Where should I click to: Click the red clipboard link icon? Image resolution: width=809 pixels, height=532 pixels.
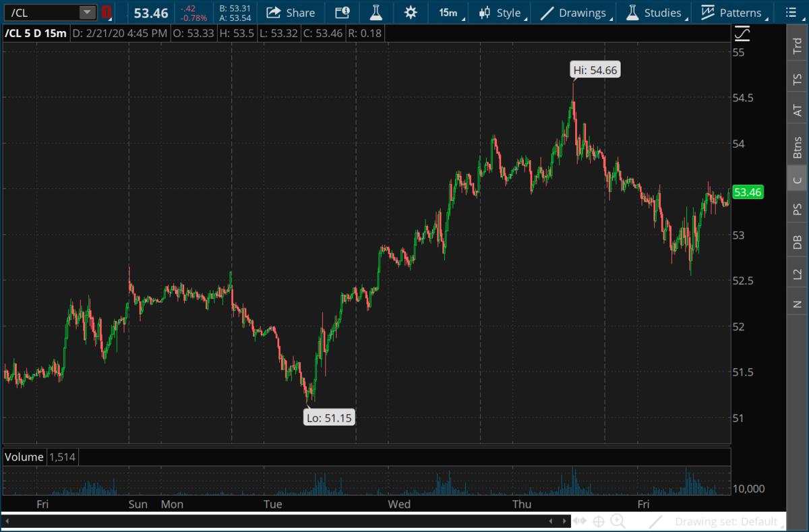(x=107, y=12)
